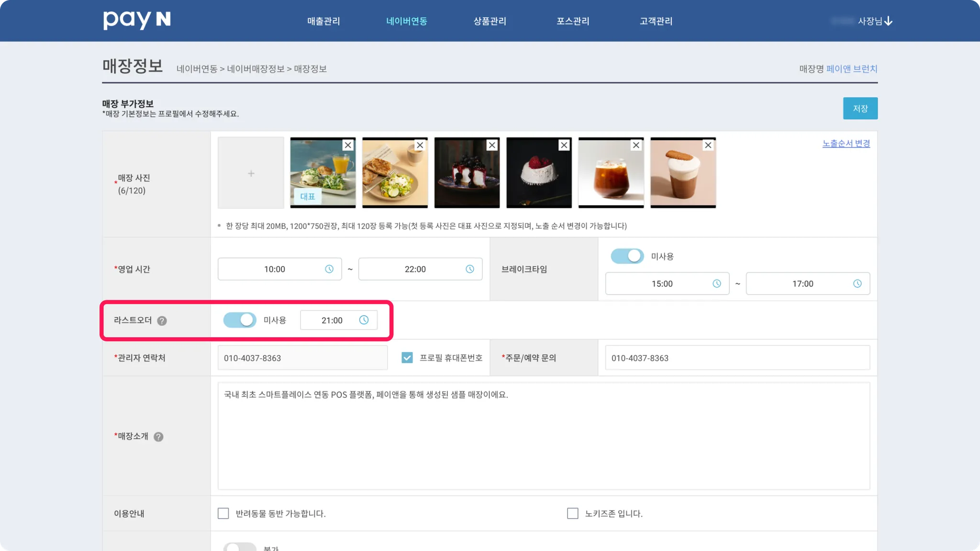Click the 주문/예약 문의 phone number field
Screen dimensions: 980x551
coord(737,358)
